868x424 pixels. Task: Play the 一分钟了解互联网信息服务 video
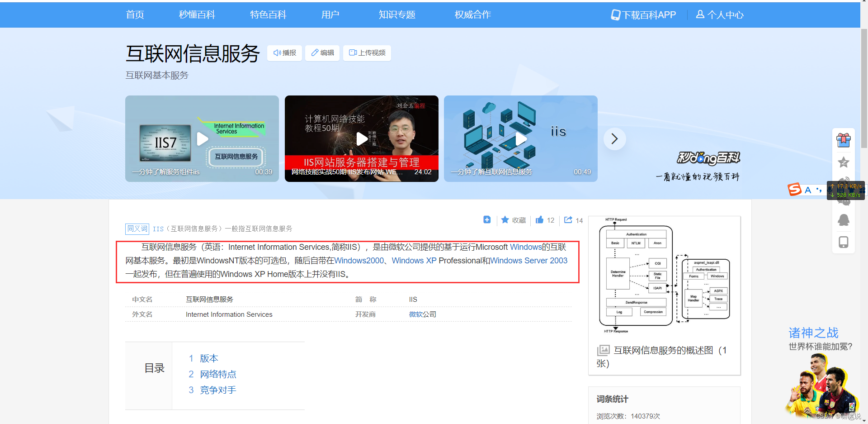(521, 138)
